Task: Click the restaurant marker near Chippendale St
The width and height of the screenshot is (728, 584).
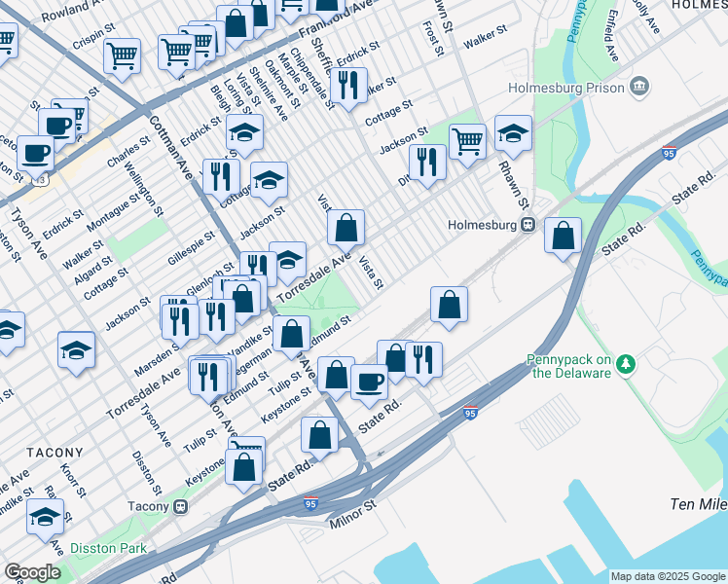Action: [x=348, y=87]
